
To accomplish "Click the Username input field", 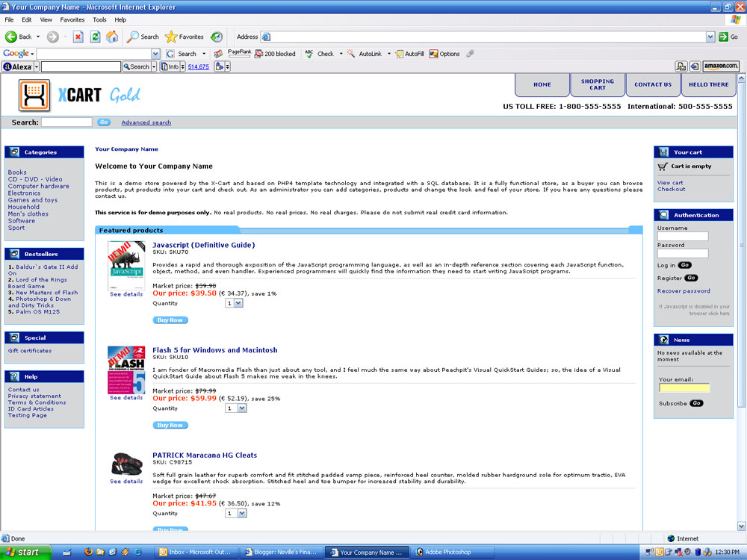I will [x=683, y=237].
